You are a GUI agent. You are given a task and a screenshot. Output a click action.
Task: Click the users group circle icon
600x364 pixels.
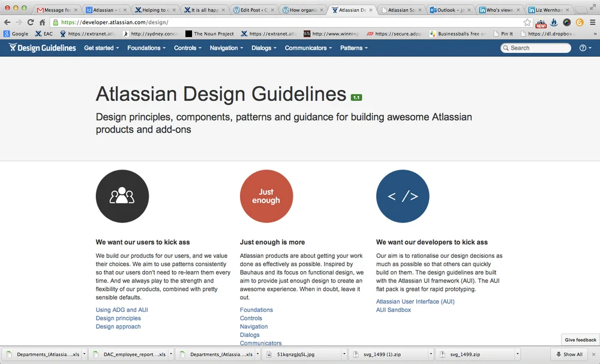click(122, 196)
